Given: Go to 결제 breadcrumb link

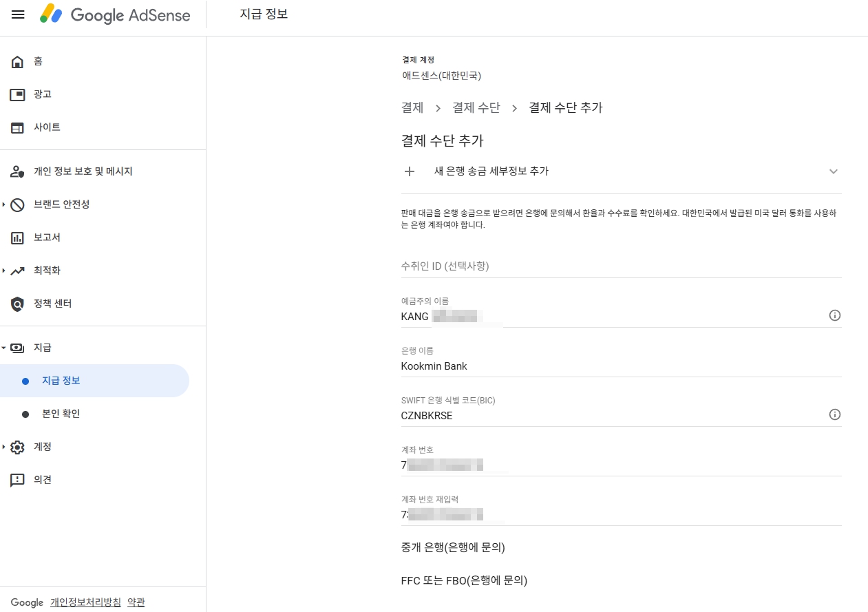Looking at the screenshot, I should 412,107.
